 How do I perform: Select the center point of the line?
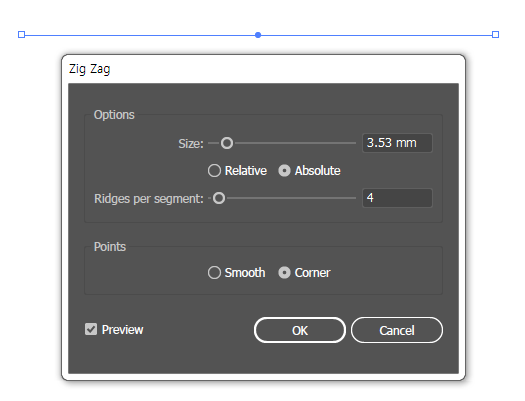(258, 35)
